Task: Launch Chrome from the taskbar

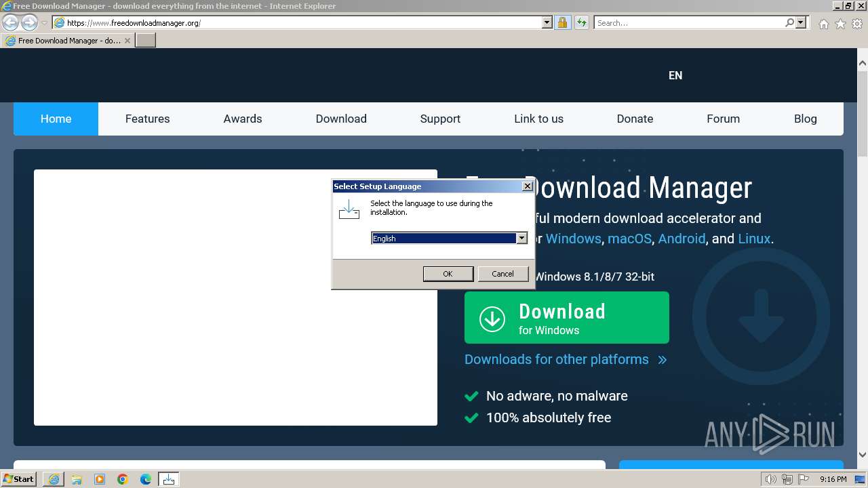Action: pos(123,479)
